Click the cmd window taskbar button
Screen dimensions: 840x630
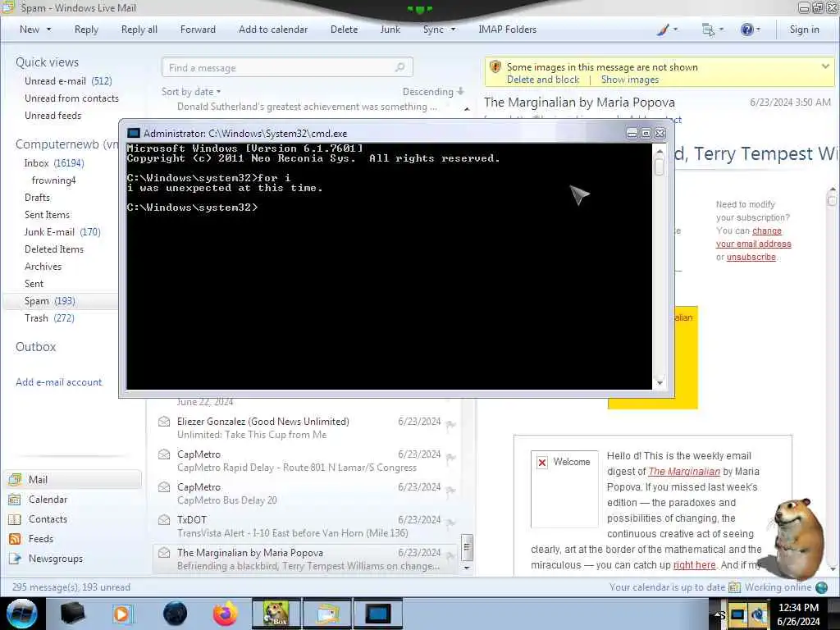tap(377, 614)
